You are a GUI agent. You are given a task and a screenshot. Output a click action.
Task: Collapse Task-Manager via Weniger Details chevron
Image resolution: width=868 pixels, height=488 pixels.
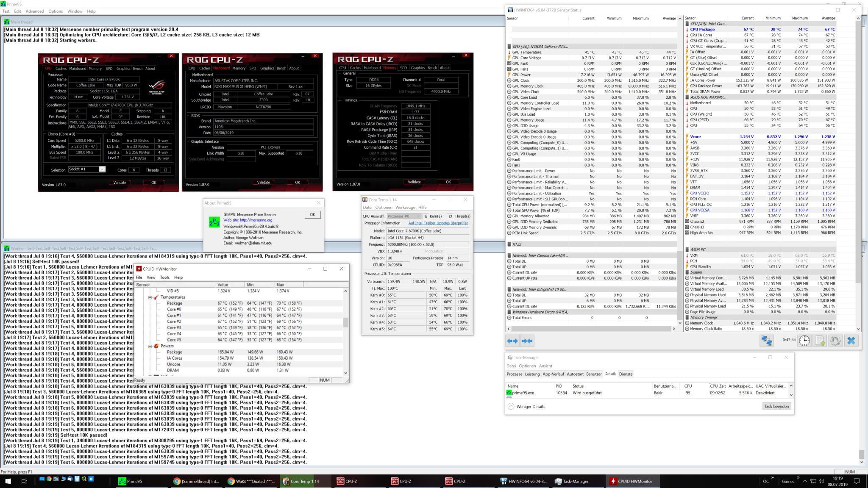(x=511, y=407)
